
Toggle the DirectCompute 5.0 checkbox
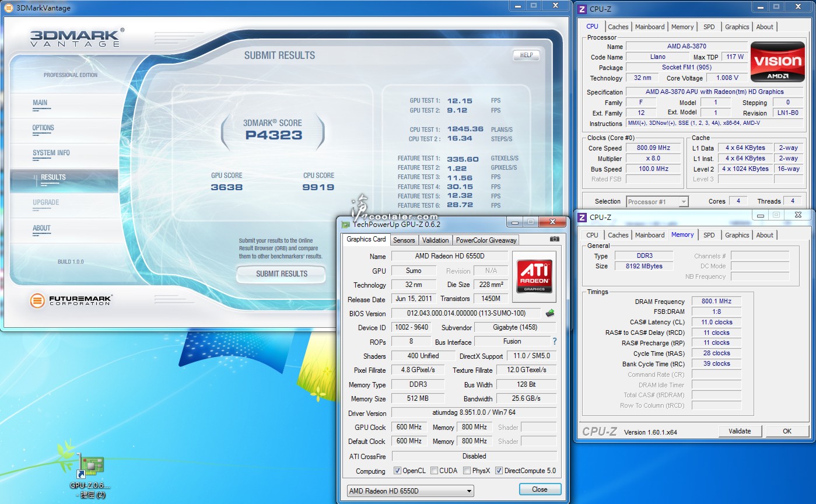499,471
